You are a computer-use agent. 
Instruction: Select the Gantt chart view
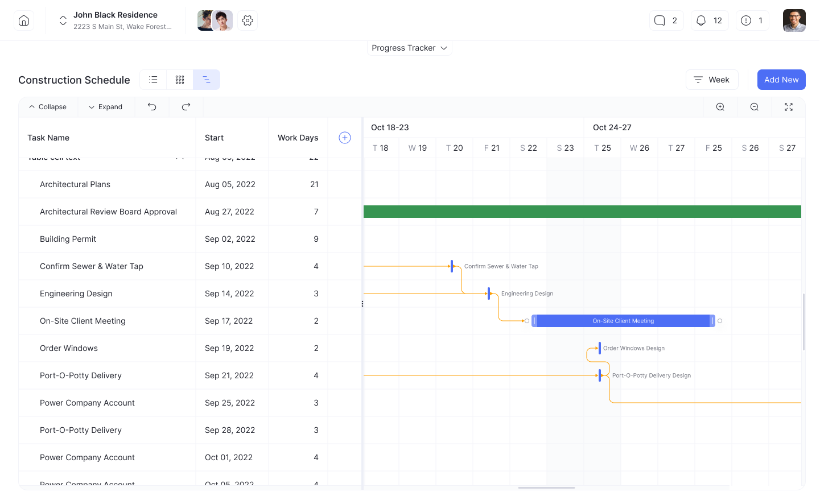coord(207,80)
